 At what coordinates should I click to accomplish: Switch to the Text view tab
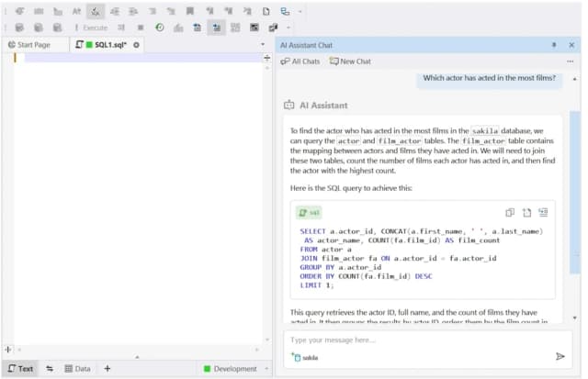pyautogui.click(x=20, y=369)
